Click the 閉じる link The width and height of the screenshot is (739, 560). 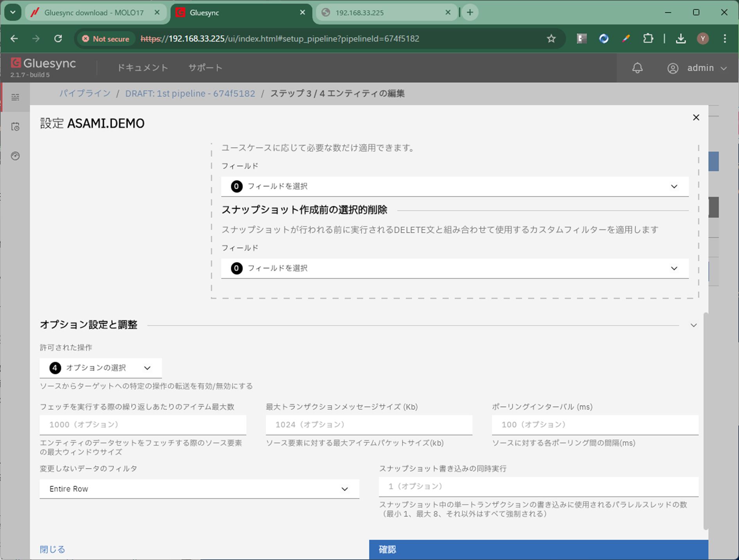pos(52,549)
